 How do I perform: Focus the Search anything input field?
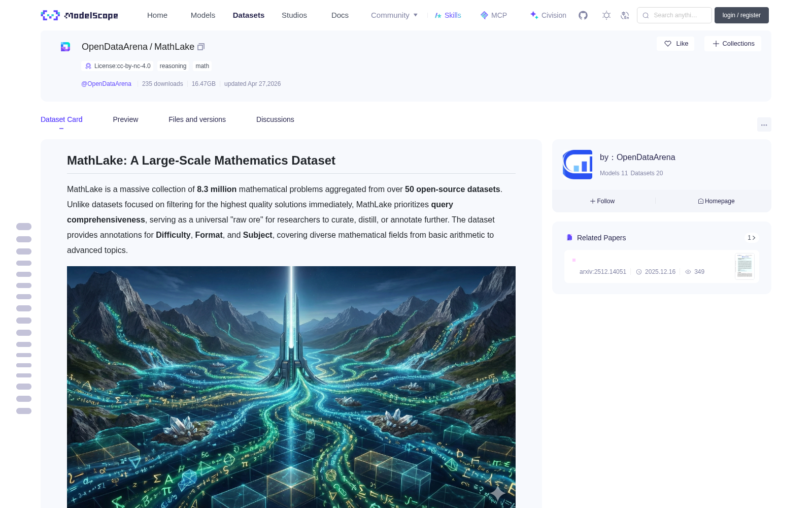pos(674,15)
